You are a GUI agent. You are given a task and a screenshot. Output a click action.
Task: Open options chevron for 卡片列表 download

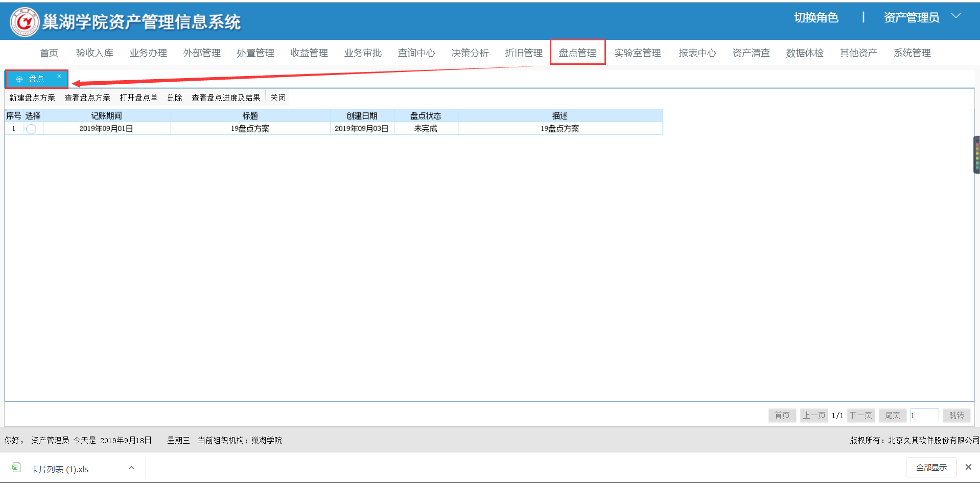click(x=131, y=468)
